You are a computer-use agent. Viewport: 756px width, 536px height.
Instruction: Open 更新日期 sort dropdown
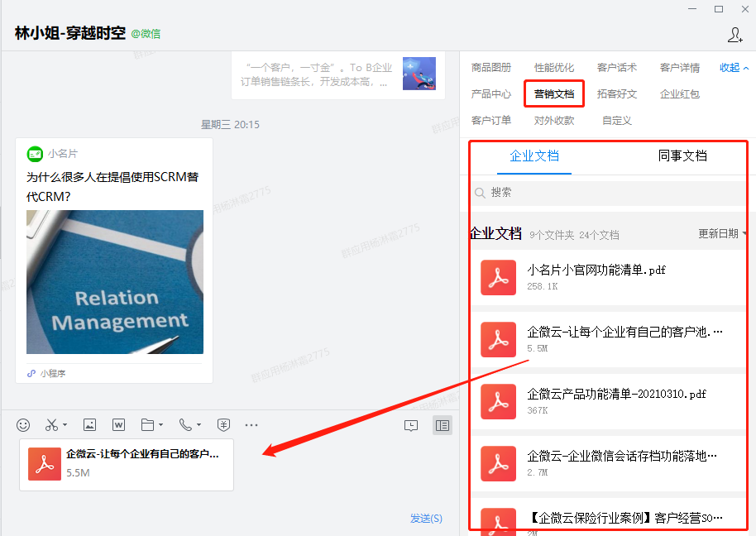click(722, 234)
